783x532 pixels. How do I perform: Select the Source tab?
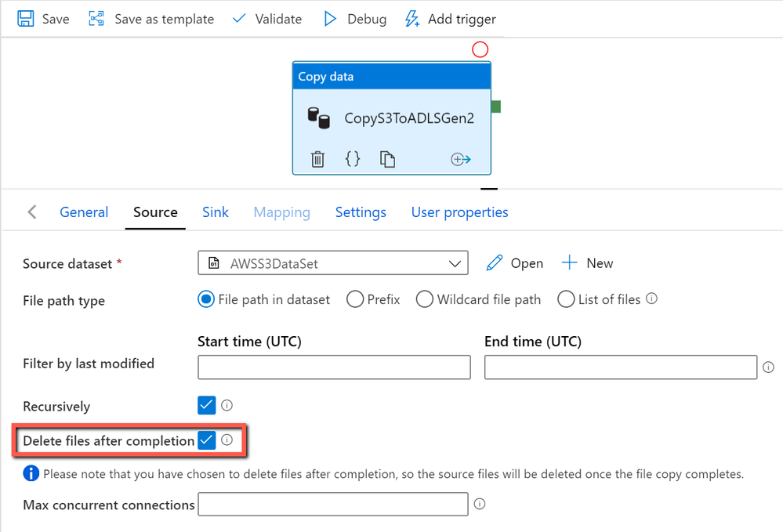point(155,212)
